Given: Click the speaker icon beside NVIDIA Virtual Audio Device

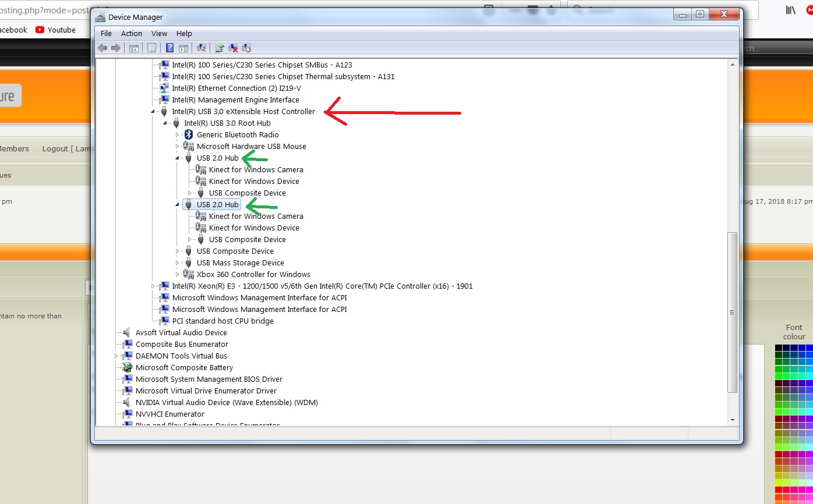Looking at the screenshot, I should point(128,402).
